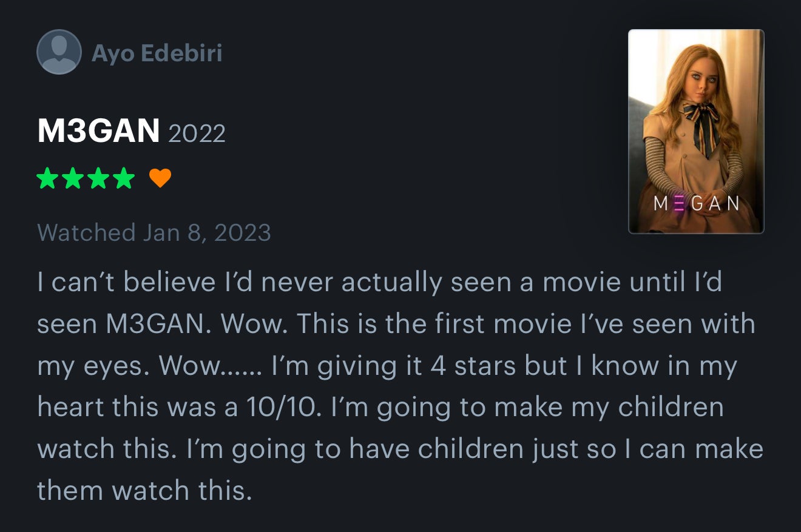Click the second green rating star
This screenshot has height=532, width=801.
[73, 178]
